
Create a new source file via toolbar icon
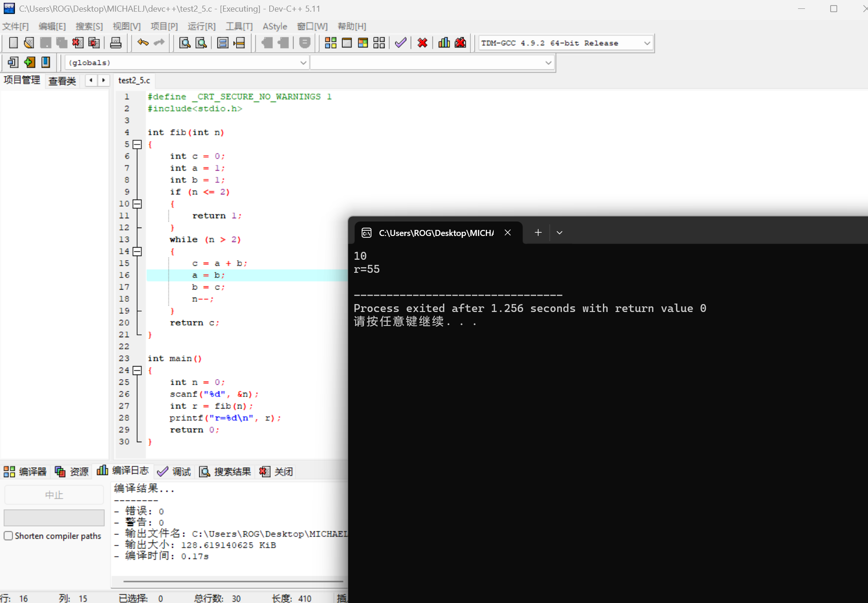[x=14, y=43]
